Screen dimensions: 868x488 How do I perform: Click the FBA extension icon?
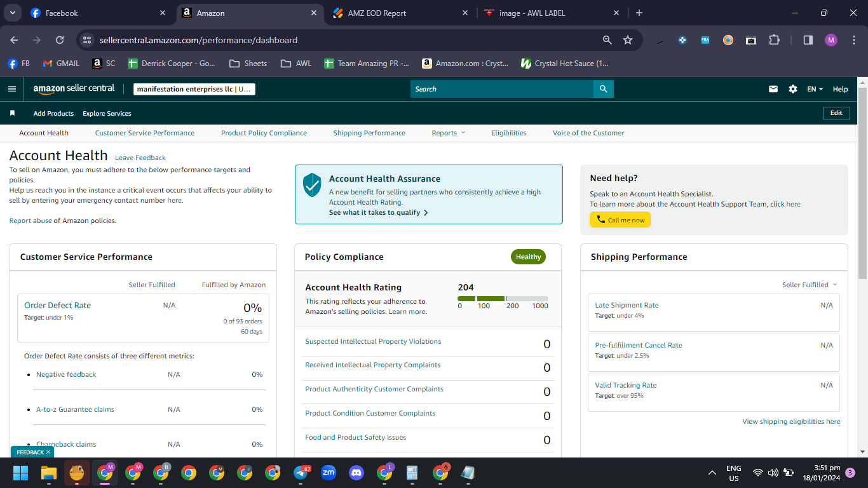pyautogui.click(x=705, y=40)
